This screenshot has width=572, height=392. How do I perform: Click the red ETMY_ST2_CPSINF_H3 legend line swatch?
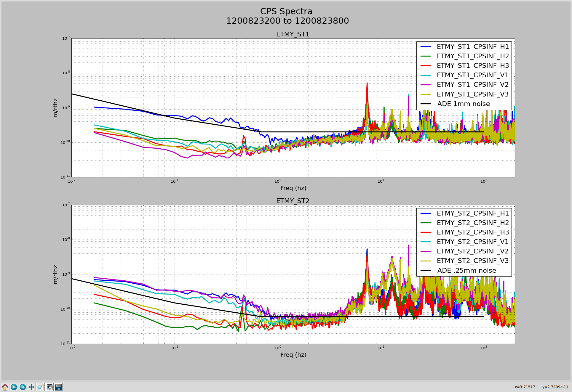[x=426, y=232]
